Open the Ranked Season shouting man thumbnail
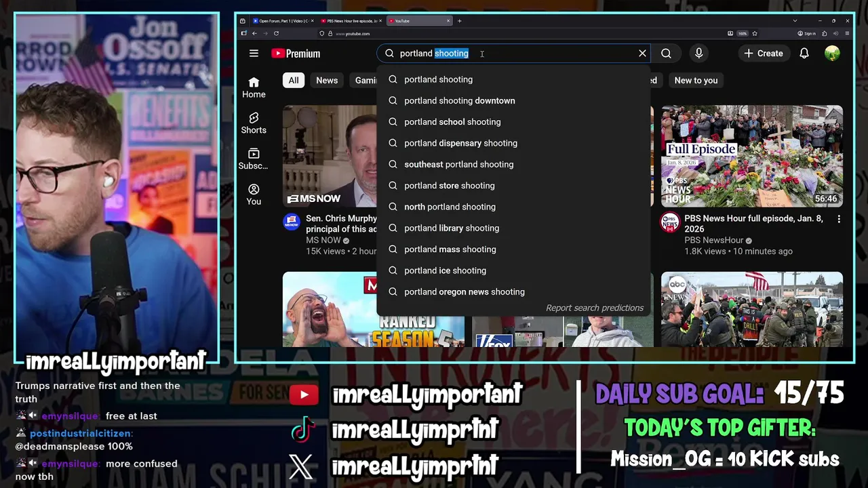 (x=330, y=309)
